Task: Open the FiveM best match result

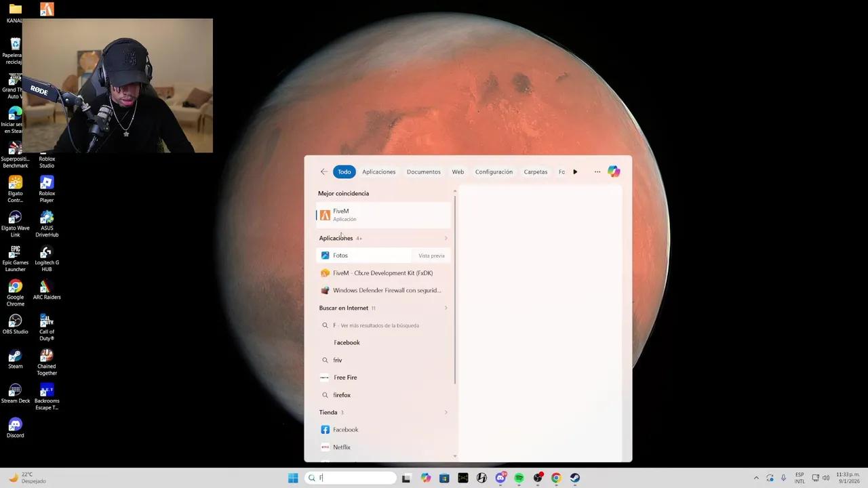Action: 384,215
